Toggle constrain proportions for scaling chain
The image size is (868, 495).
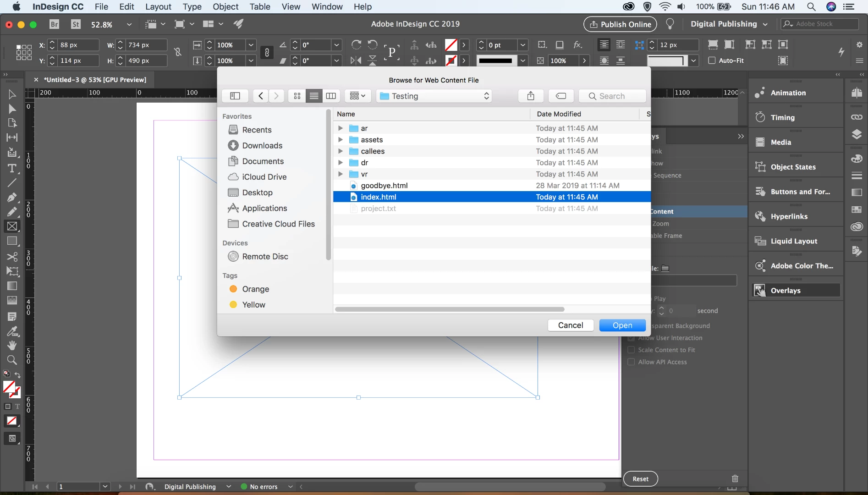[x=267, y=52]
